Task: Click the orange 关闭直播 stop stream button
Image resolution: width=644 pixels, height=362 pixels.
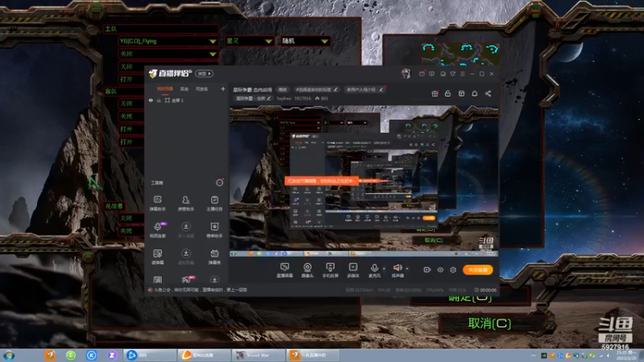Action: 477,269
